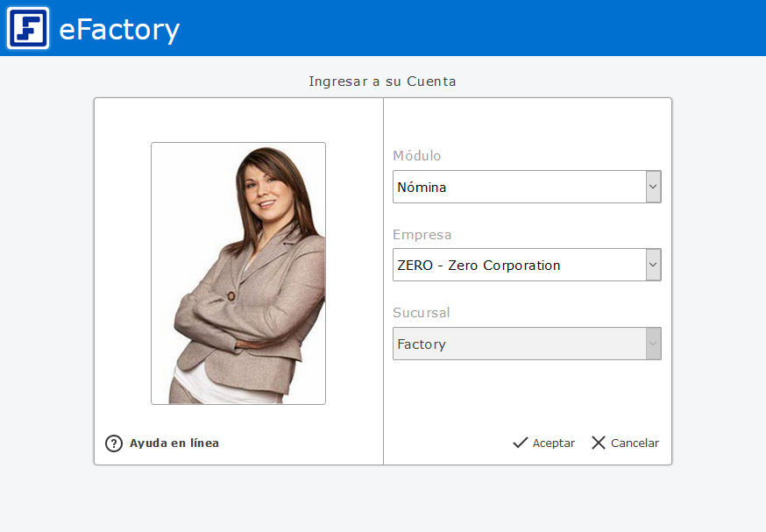The height and width of the screenshot is (532, 766).
Task: Click the Ingresar a su Cuenta heading
Action: pyautogui.click(x=382, y=82)
